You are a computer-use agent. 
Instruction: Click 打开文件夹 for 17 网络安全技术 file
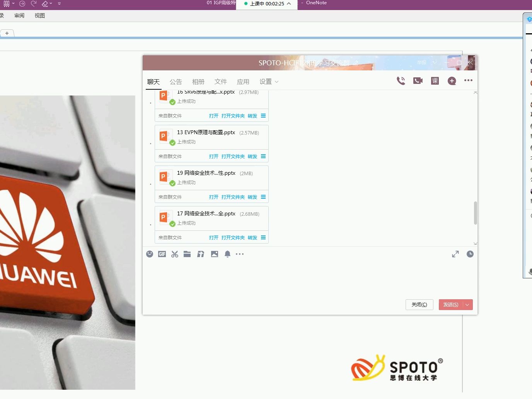pyautogui.click(x=233, y=237)
